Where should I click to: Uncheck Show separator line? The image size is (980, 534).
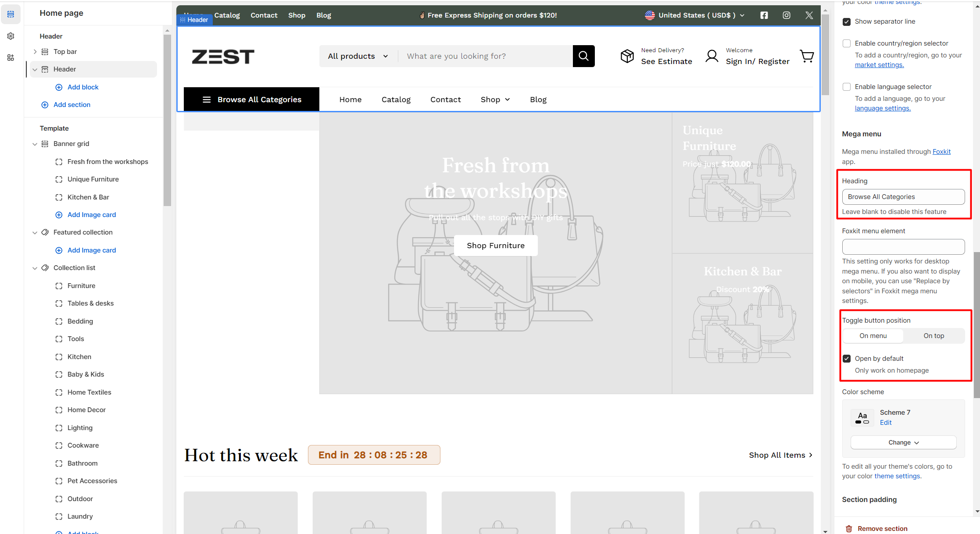pyautogui.click(x=847, y=21)
